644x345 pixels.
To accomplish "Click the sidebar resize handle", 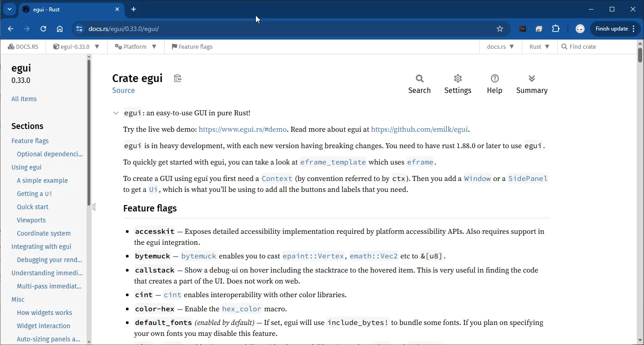I will point(94,207).
